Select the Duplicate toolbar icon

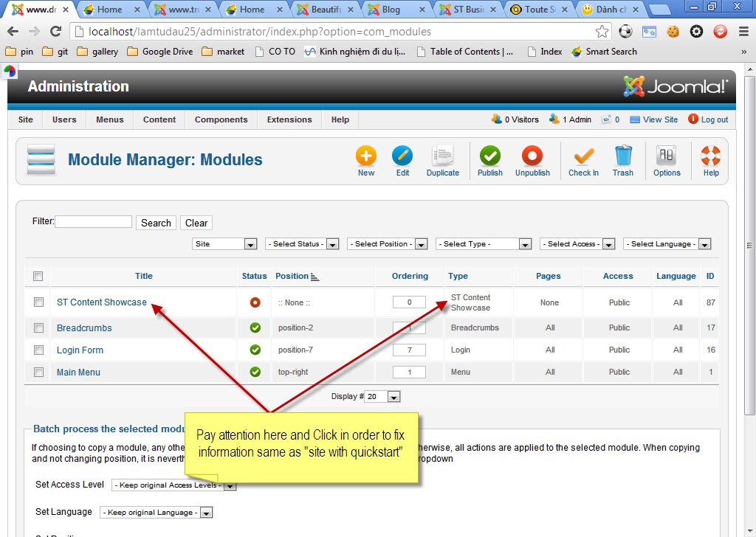pyautogui.click(x=442, y=159)
